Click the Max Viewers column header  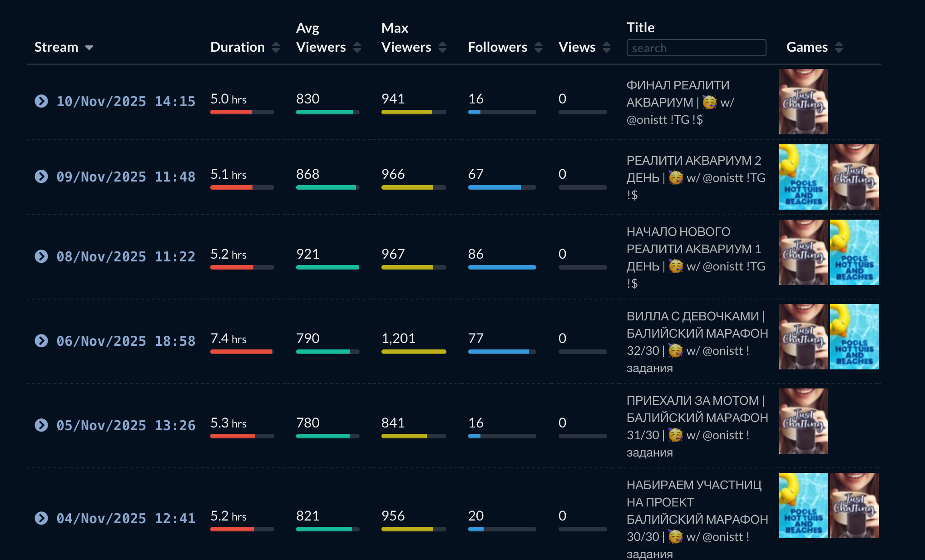tap(406, 38)
